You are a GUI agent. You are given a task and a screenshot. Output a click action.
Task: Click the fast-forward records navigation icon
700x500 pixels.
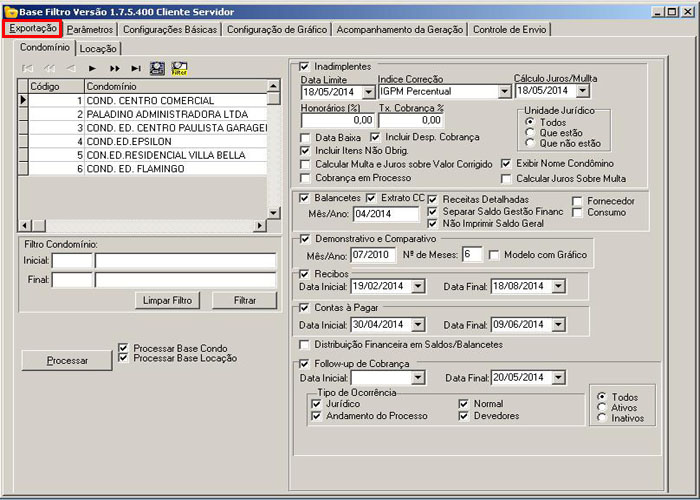pyautogui.click(x=114, y=68)
